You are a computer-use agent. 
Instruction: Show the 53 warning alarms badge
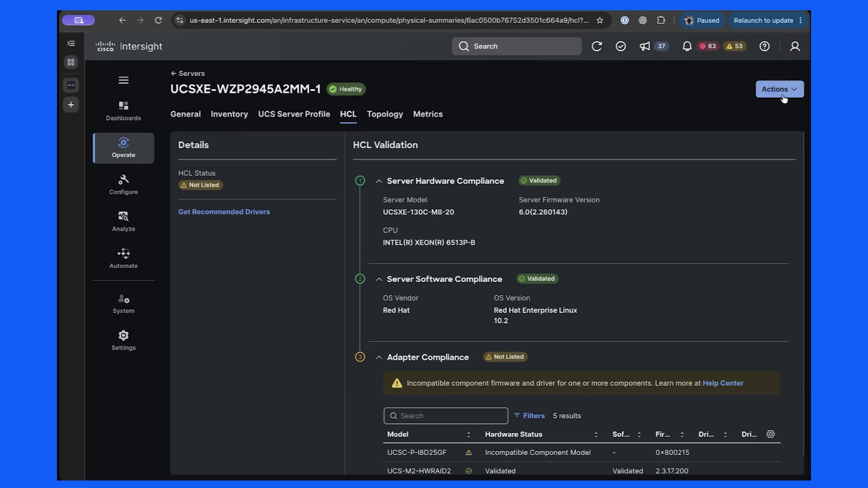(735, 46)
